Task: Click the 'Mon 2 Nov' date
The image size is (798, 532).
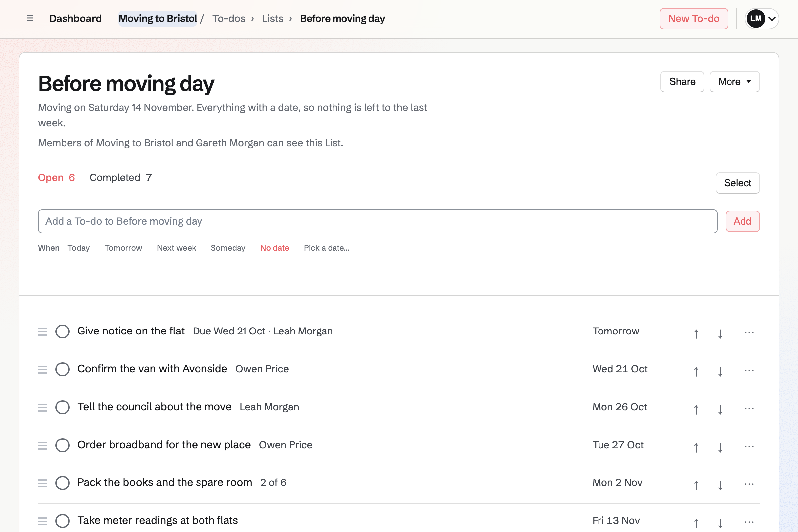Action: pyautogui.click(x=617, y=483)
